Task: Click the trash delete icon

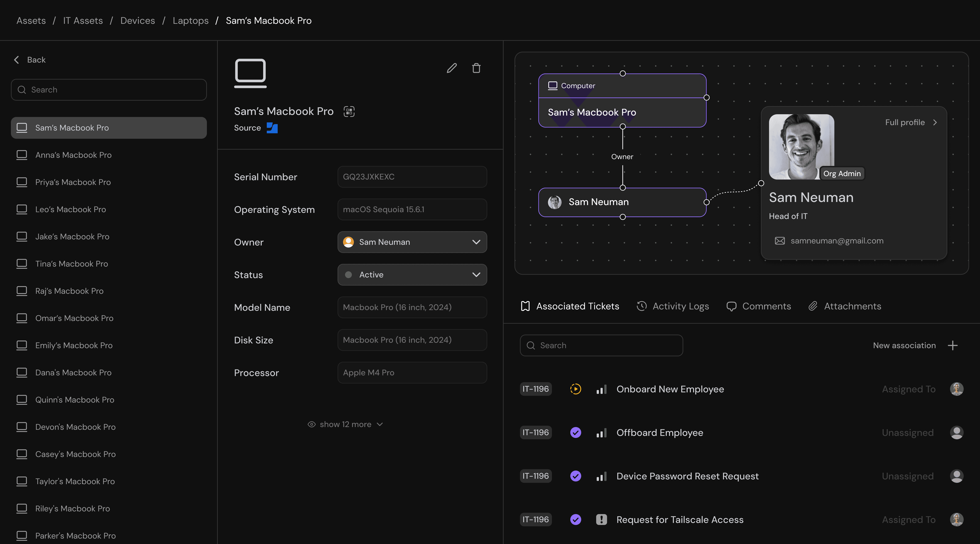Action: pos(476,68)
